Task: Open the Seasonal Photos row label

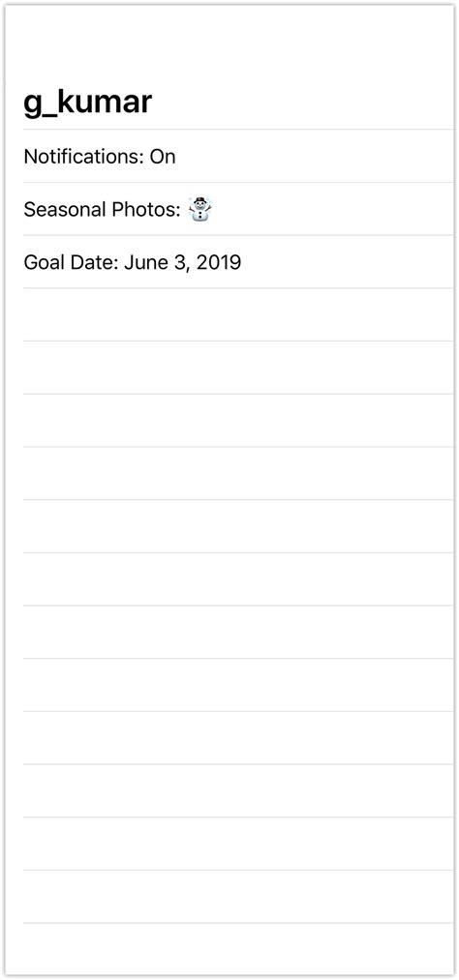Action: pyautogui.click(x=103, y=209)
